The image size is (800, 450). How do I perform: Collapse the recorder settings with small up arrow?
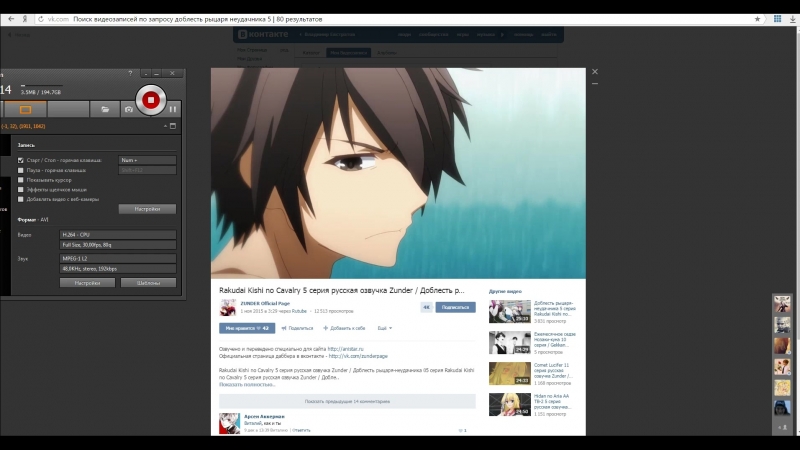pyautogui.click(x=165, y=126)
